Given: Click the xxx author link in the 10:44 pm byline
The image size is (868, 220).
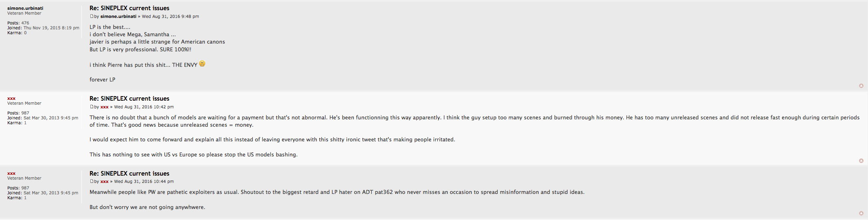Looking at the screenshot, I should [x=104, y=181].
